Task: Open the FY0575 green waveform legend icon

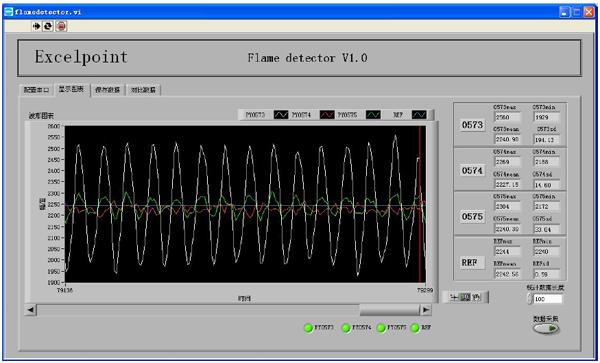Action: pos(373,114)
